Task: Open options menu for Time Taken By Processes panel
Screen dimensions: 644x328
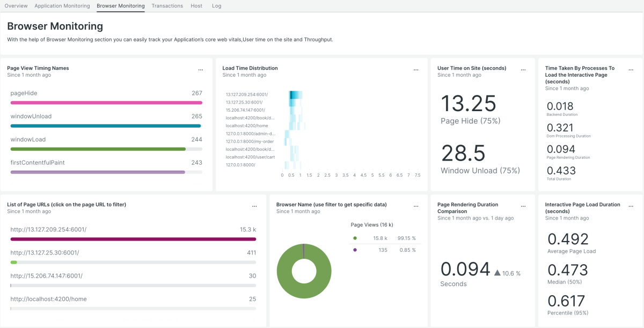Action: click(x=631, y=69)
